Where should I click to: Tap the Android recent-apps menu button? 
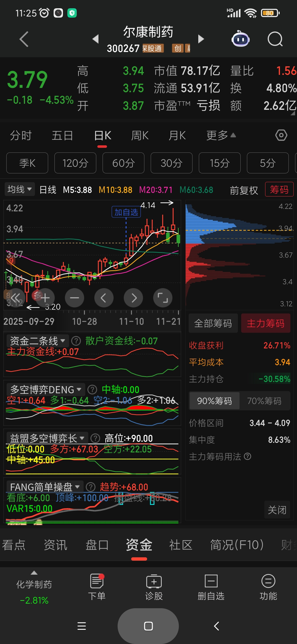(82, 626)
